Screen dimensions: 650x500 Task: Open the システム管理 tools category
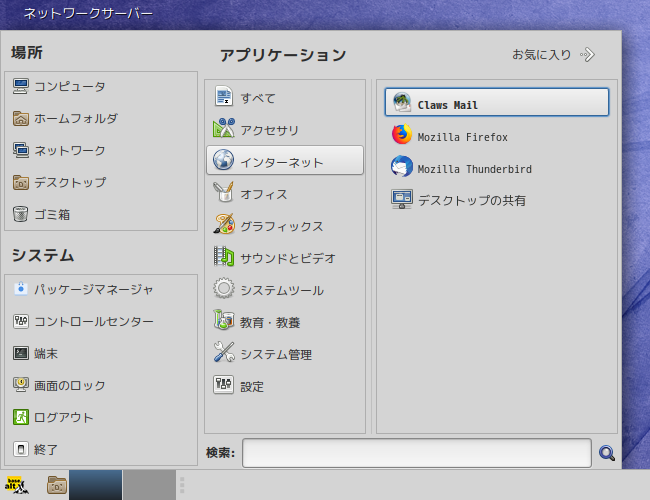285,353
